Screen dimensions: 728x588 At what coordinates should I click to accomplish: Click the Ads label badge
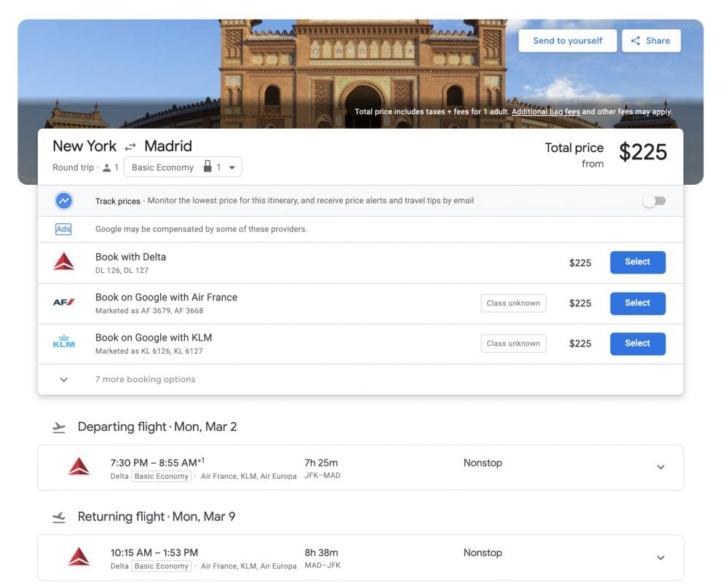[x=63, y=229]
